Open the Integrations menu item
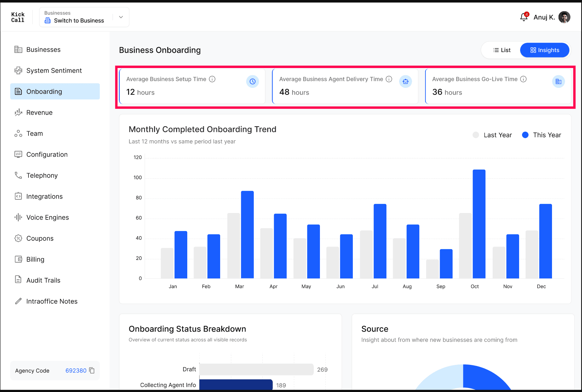582x392 pixels. (x=55, y=196)
